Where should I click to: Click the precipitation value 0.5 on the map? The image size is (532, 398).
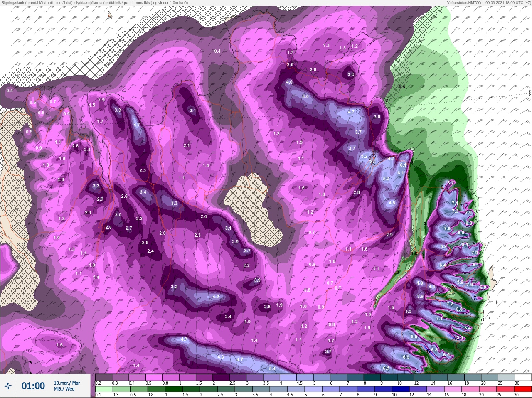click(29, 132)
